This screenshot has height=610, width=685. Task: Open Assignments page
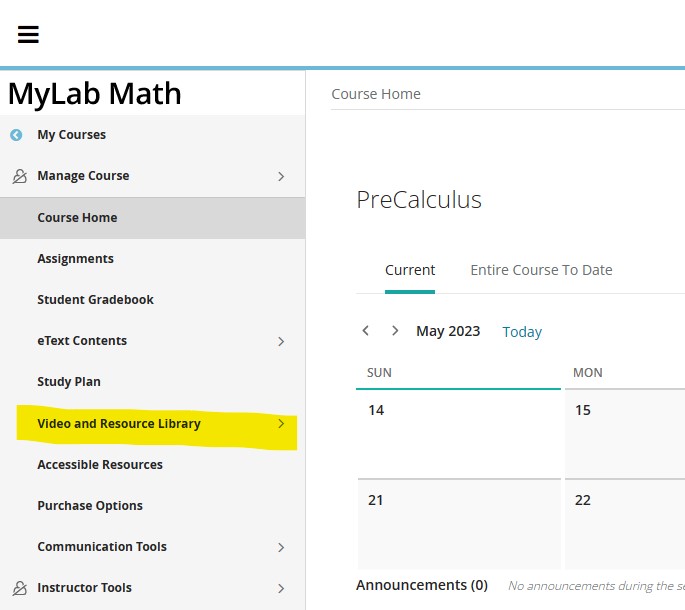pos(76,259)
